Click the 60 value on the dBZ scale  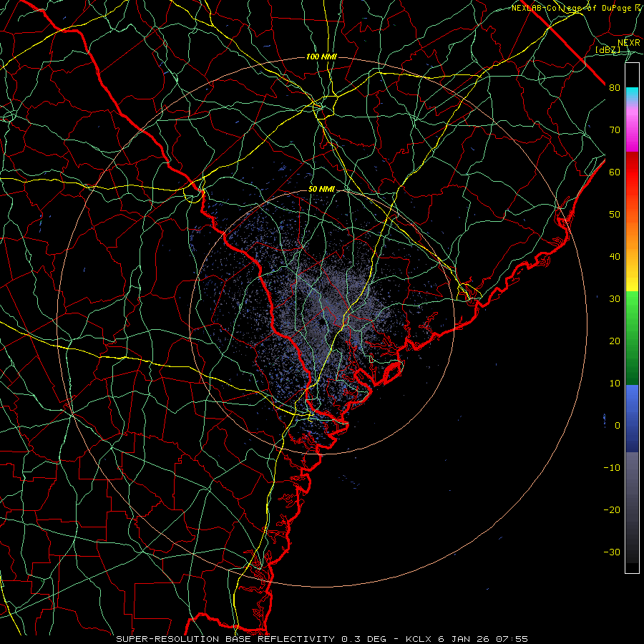pos(615,172)
